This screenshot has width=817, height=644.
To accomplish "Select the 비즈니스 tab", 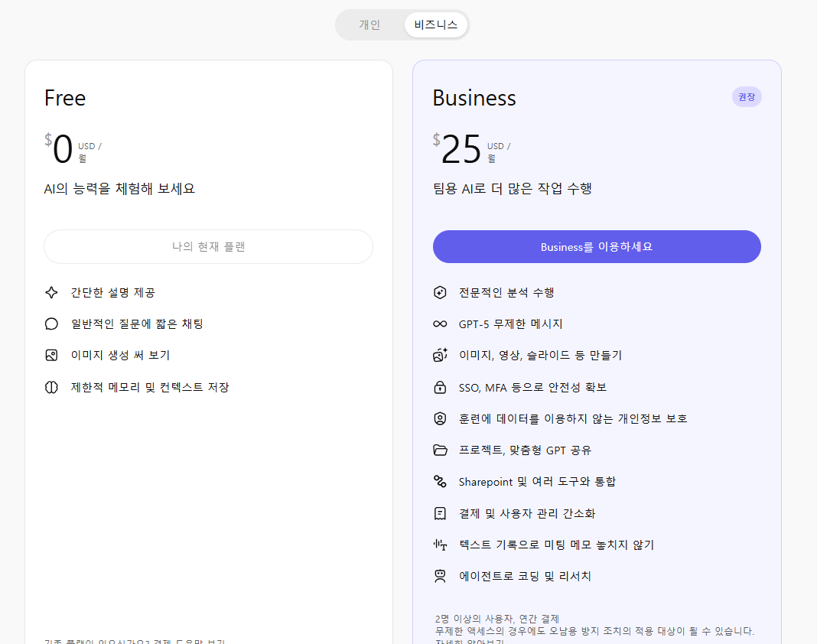I will point(435,24).
